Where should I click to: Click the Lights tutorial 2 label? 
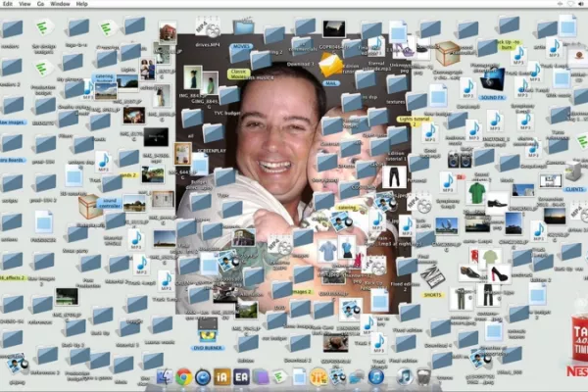point(414,122)
